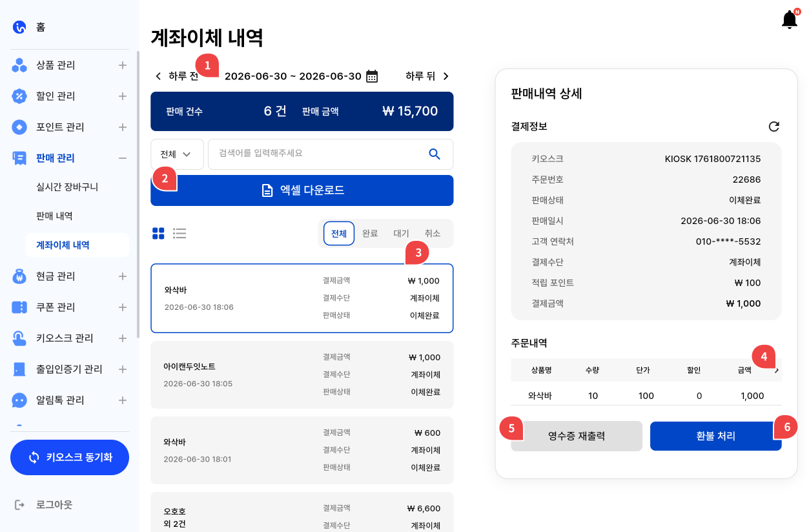Click 환불 처리 button
Image resolution: width=809 pixels, height=532 pixels.
(715, 436)
